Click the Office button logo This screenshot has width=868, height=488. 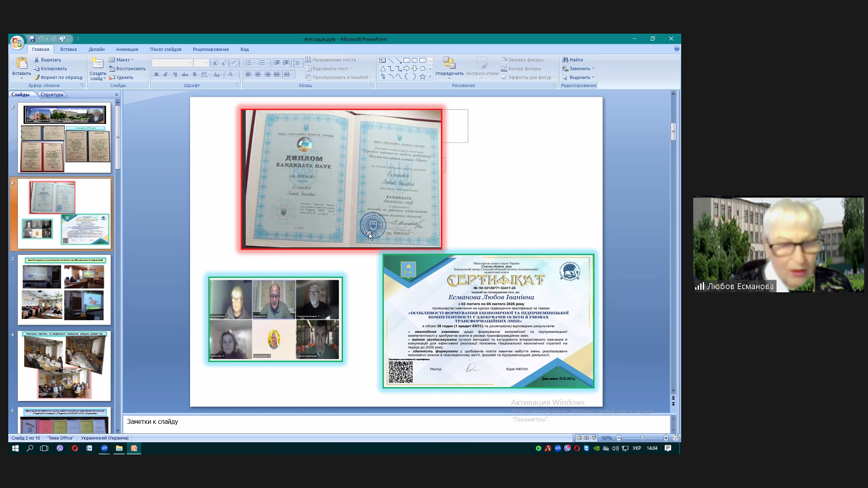tap(17, 43)
